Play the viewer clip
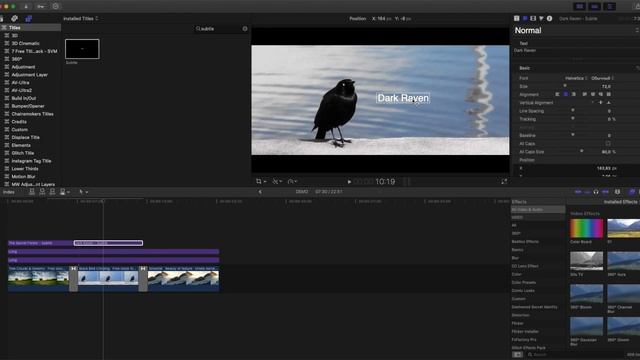 point(349,182)
